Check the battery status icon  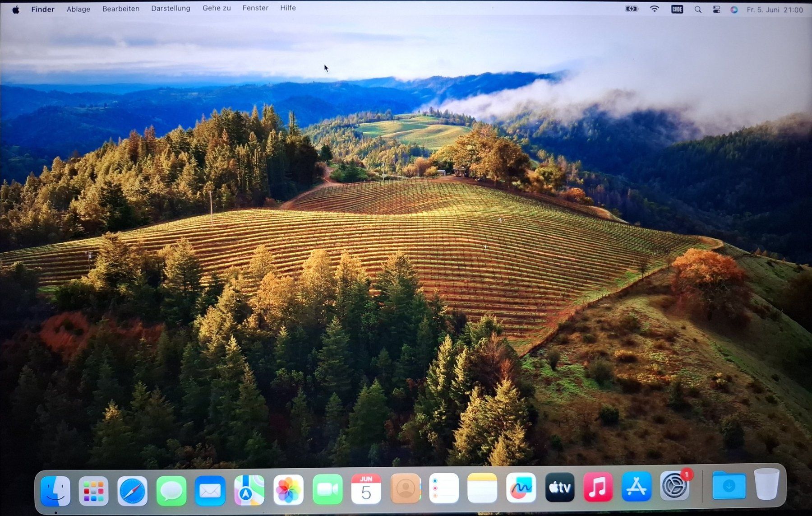[x=632, y=9]
